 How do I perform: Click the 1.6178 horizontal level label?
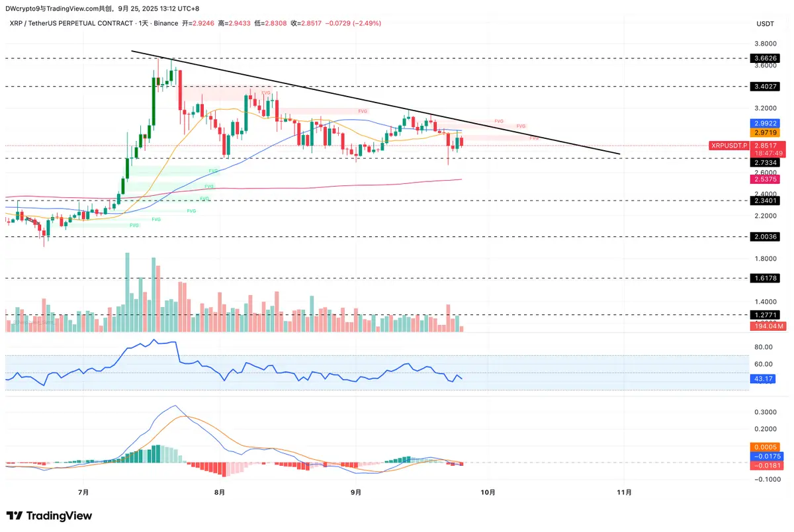(x=767, y=279)
